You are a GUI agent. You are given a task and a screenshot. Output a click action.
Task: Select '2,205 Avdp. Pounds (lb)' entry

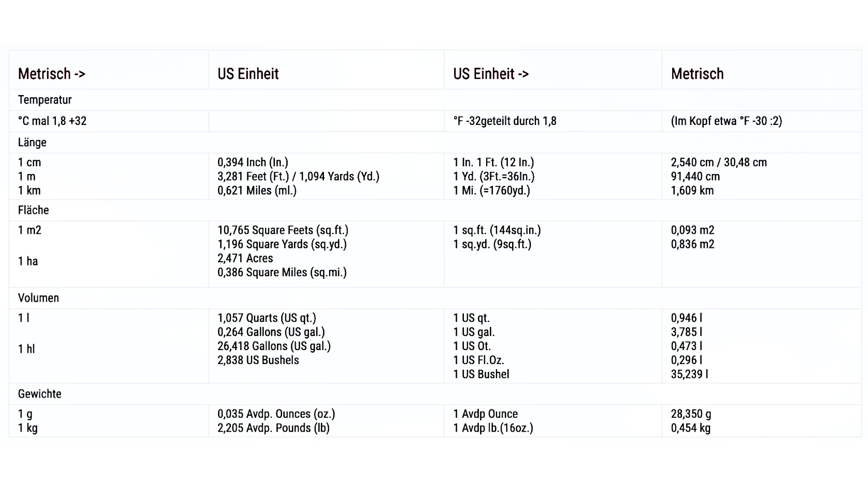tap(273, 428)
